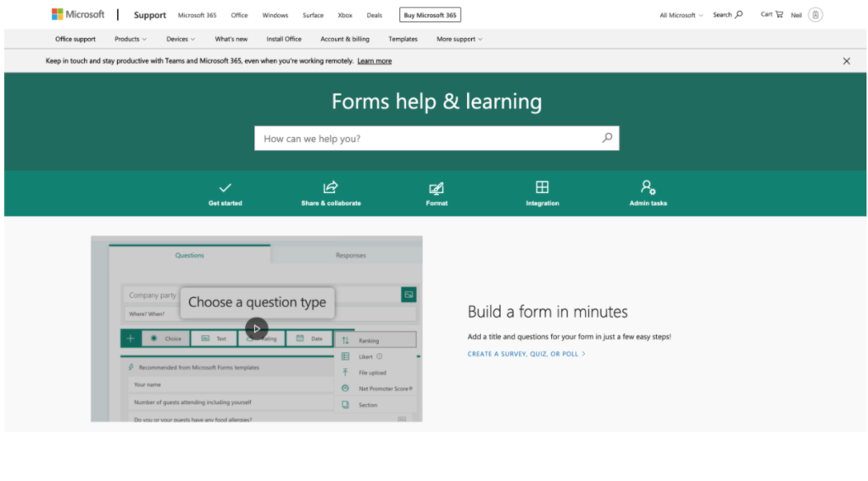Click the magnifier icon in help search box
The width and height of the screenshot is (868, 481).
(607, 138)
